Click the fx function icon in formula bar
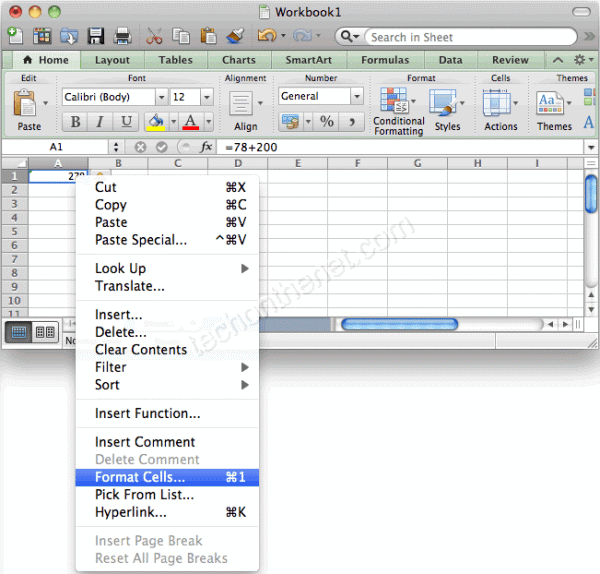This screenshot has width=600, height=574. 207,147
